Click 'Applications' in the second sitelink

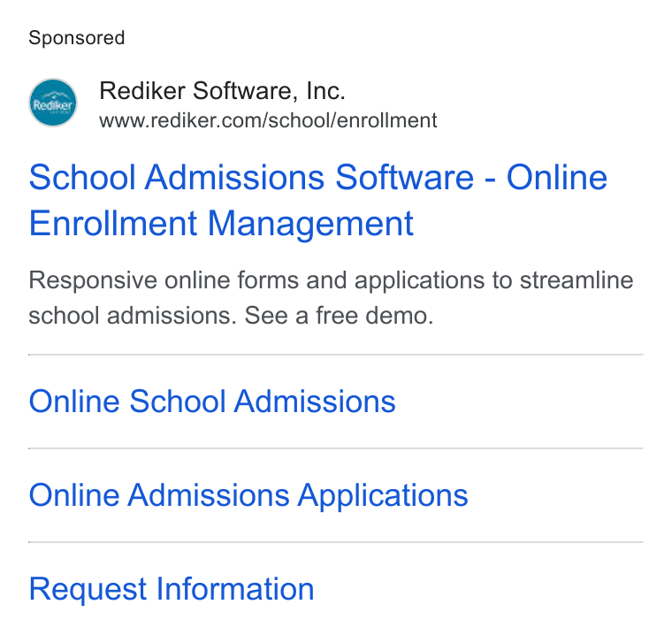(383, 496)
